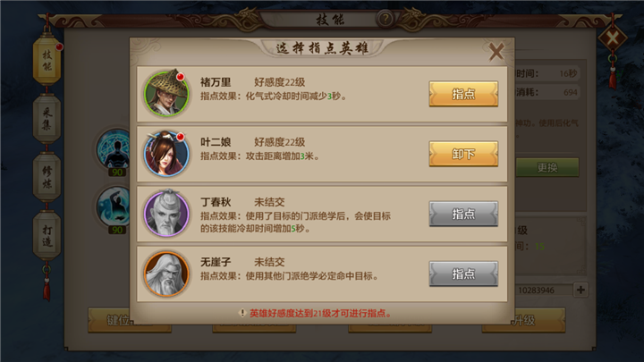Click the green 更换 button
The image size is (644, 362).
[x=547, y=167]
